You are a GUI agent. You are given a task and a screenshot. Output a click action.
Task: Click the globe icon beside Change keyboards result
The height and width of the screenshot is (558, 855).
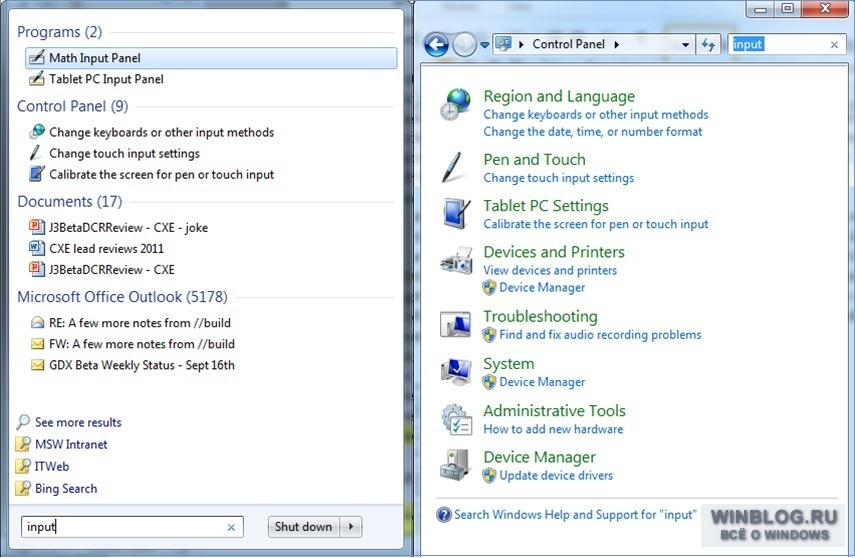37,131
